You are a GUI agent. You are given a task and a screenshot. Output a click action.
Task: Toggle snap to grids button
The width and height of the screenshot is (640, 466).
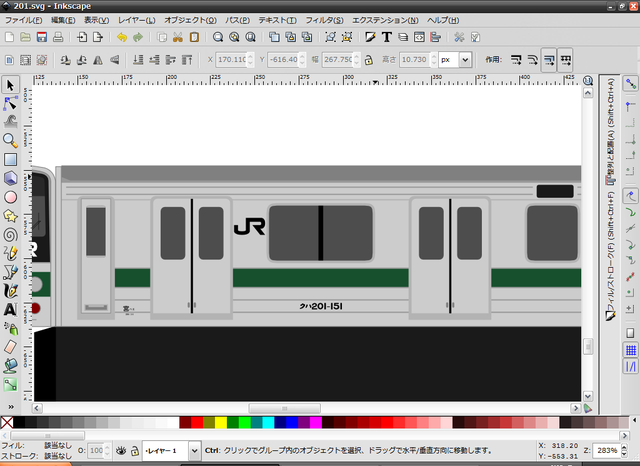pos(631,350)
